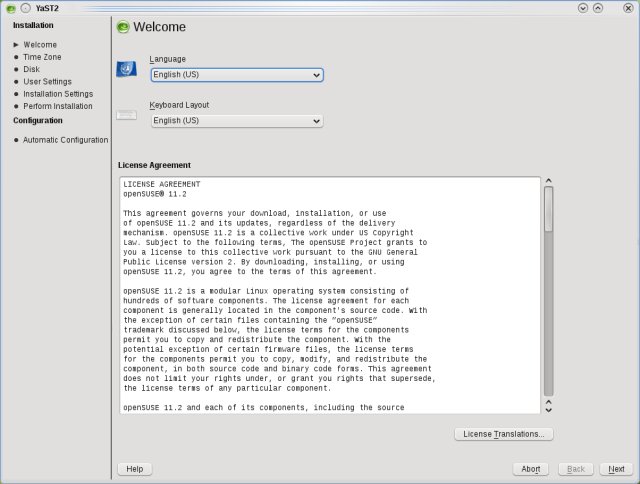
Task: Click the 'Configuration' sidebar heading
Action: click(38, 120)
